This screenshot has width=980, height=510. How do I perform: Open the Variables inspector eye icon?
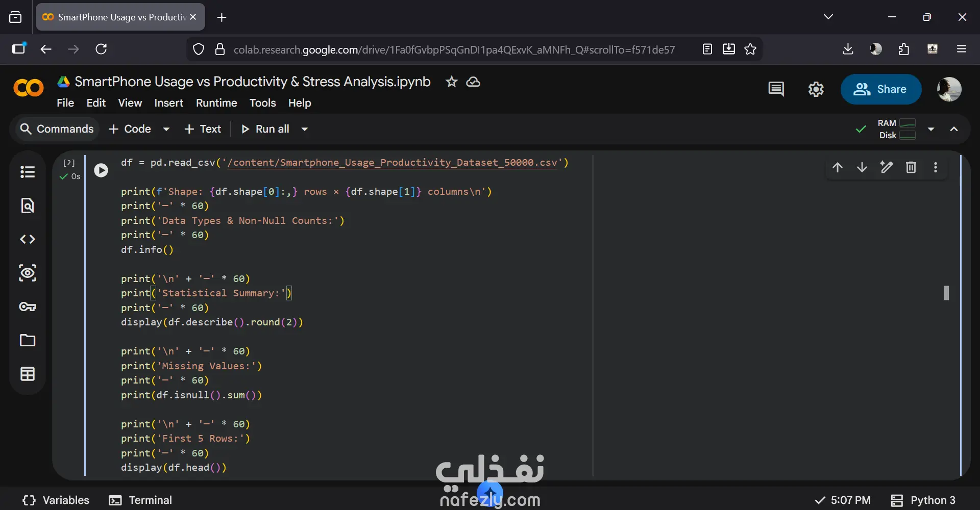point(28,273)
